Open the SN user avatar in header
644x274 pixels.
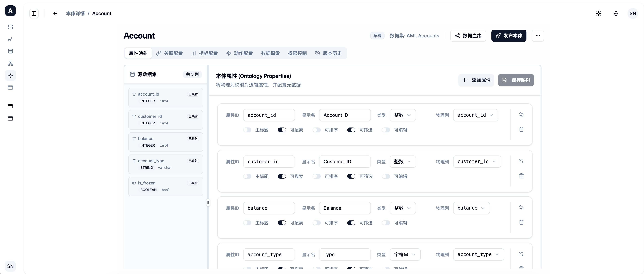(633, 13)
